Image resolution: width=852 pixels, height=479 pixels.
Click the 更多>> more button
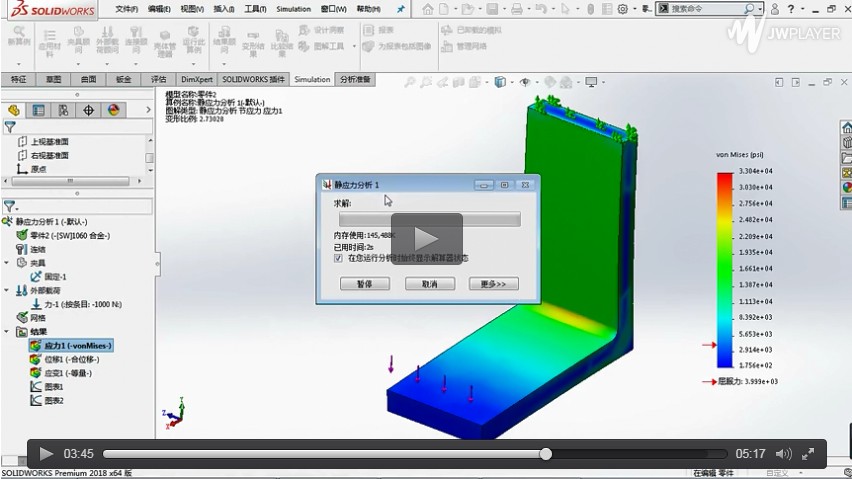point(493,284)
